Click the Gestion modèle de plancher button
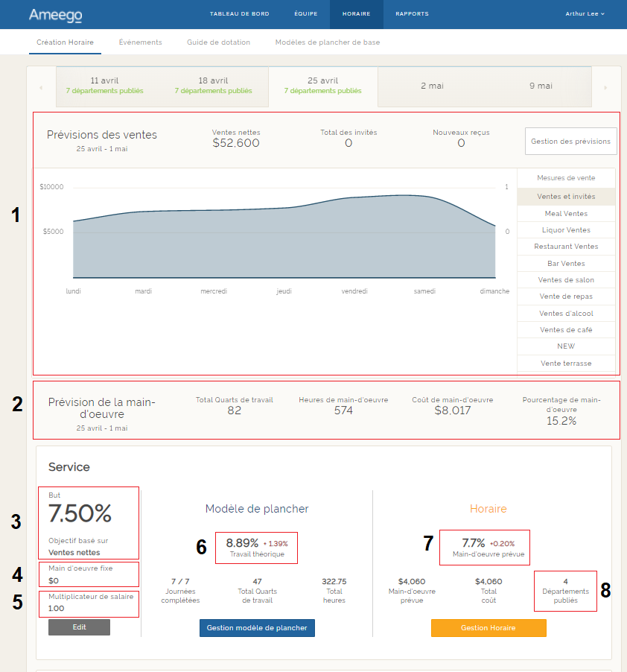This screenshot has width=627, height=672. (257, 628)
